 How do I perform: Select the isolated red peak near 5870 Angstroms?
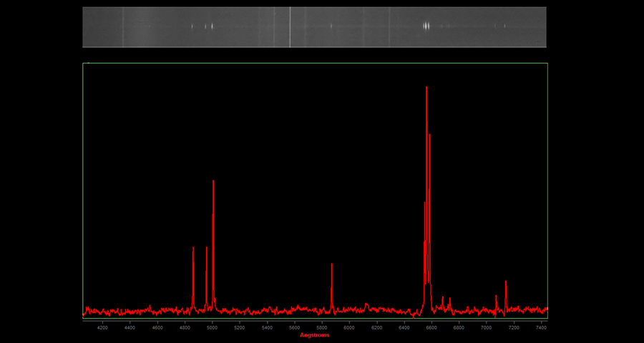[332, 266]
